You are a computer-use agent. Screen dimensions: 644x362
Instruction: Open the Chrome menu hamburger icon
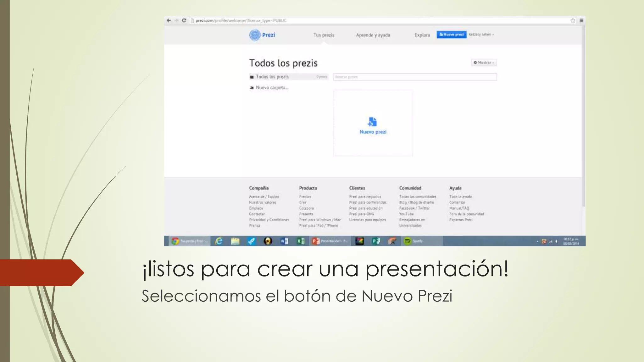[581, 20]
